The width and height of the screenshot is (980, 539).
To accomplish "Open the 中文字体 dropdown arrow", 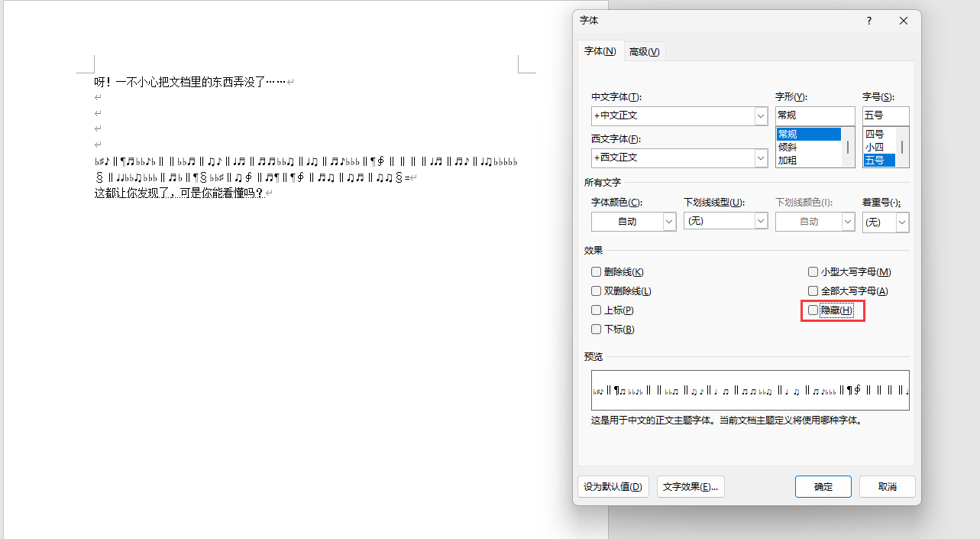I will pyautogui.click(x=761, y=116).
